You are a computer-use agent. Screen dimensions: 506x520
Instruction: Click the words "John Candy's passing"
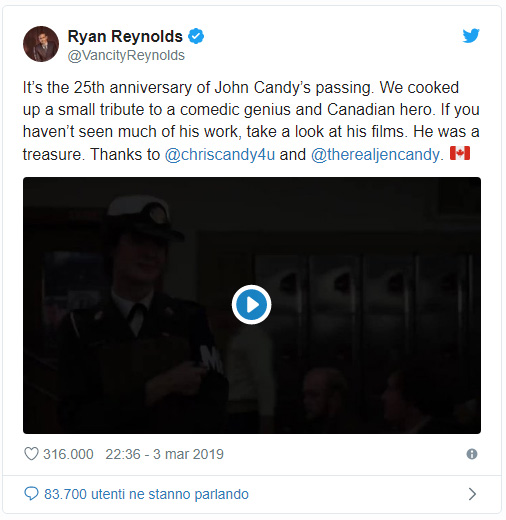pyautogui.click(x=292, y=88)
